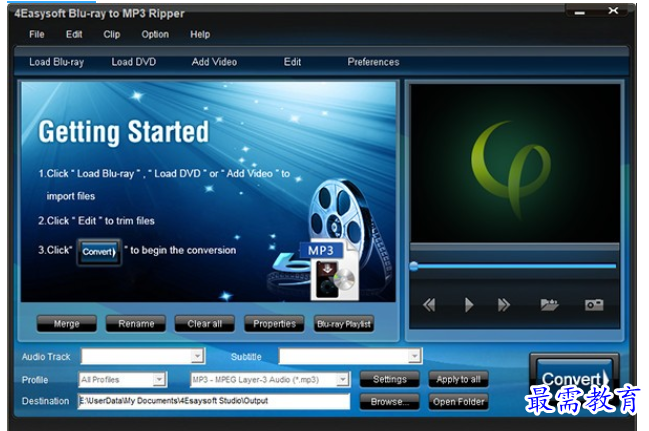Image resolution: width=649 pixels, height=431 pixels.
Task: Click the Clear all button
Action: click(x=204, y=324)
